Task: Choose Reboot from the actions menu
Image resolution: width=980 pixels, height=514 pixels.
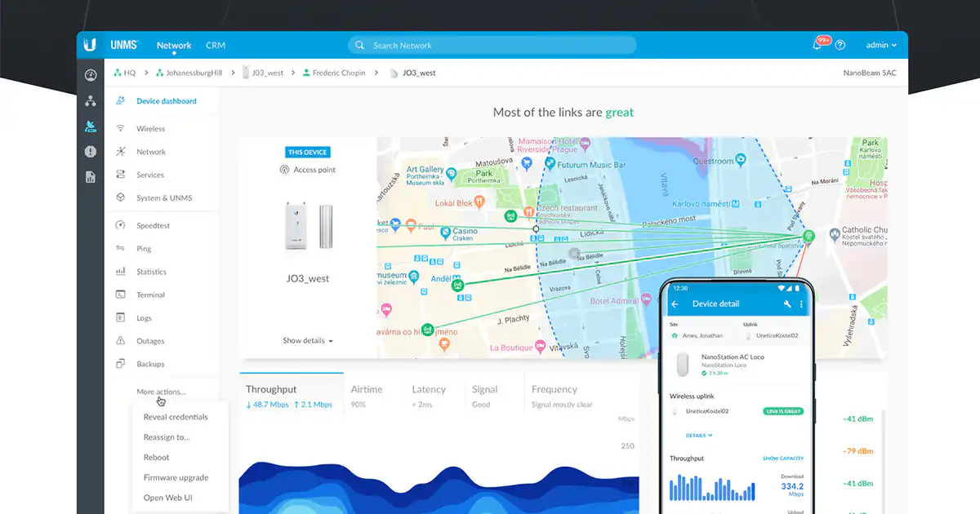Action: point(157,458)
